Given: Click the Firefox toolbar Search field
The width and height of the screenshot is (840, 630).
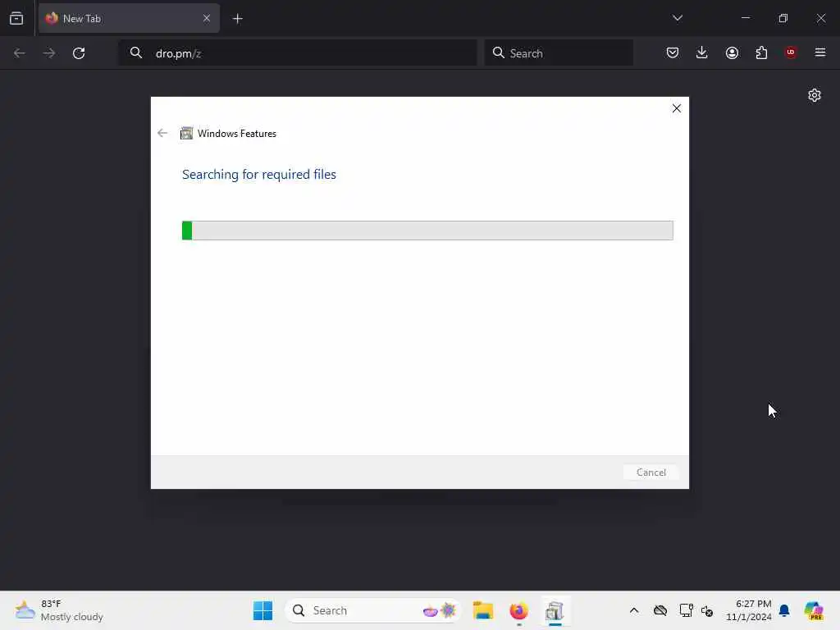Looking at the screenshot, I should (x=558, y=53).
